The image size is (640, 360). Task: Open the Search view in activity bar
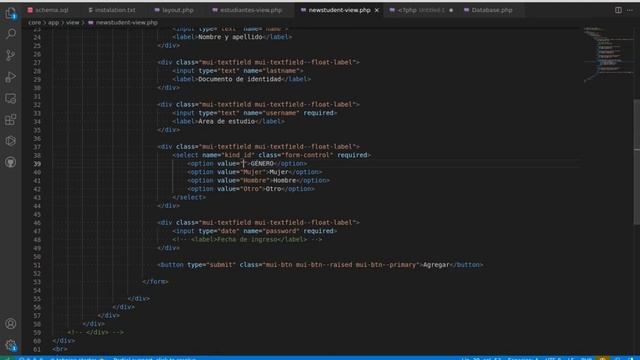(11, 34)
